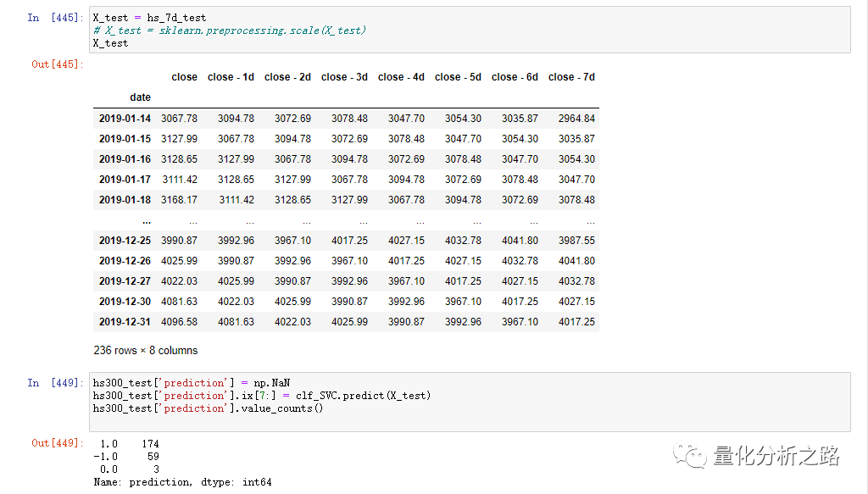The image size is (868, 494).
Task: Click the 'close - 4d' column header
Action: (401, 77)
